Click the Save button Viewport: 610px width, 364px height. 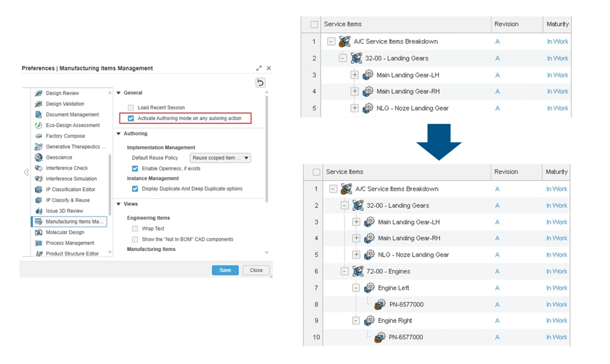point(225,270)
